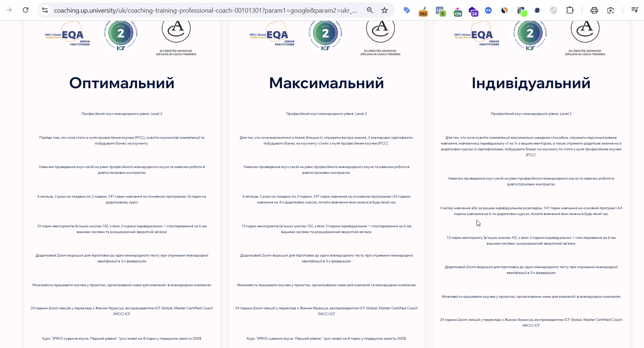The height and width of the screenshot is (348, 644).
Task: Click the 'Навички проведення коуч-сесій' text in Оптимальний card
Action: tap(122, 170)
